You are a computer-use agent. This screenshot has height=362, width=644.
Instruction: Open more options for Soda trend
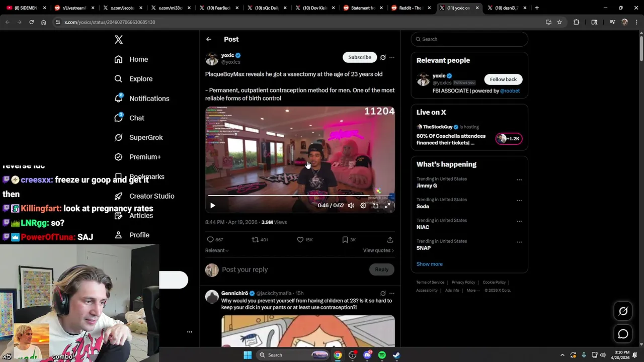pos(519,200)
